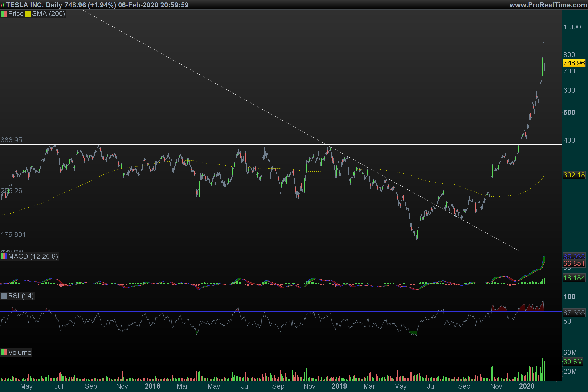Open the SMA (200) indicator settings label

(49, 14)
